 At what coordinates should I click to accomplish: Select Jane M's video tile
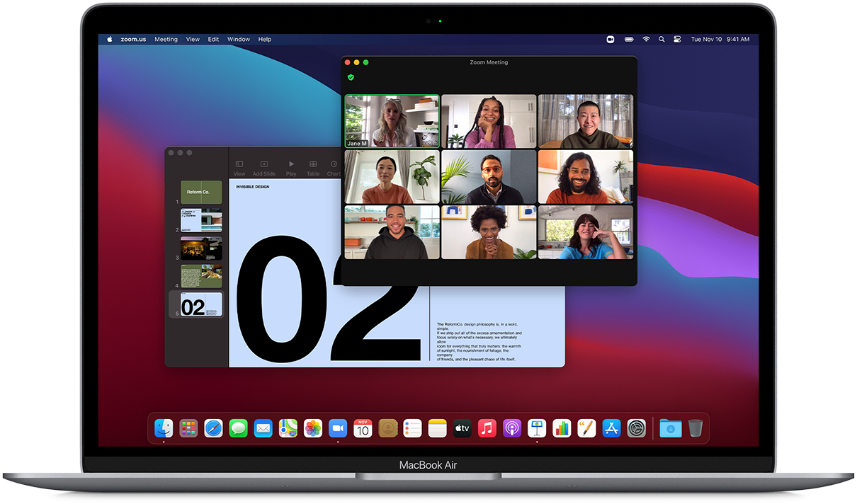coord(392,121)
